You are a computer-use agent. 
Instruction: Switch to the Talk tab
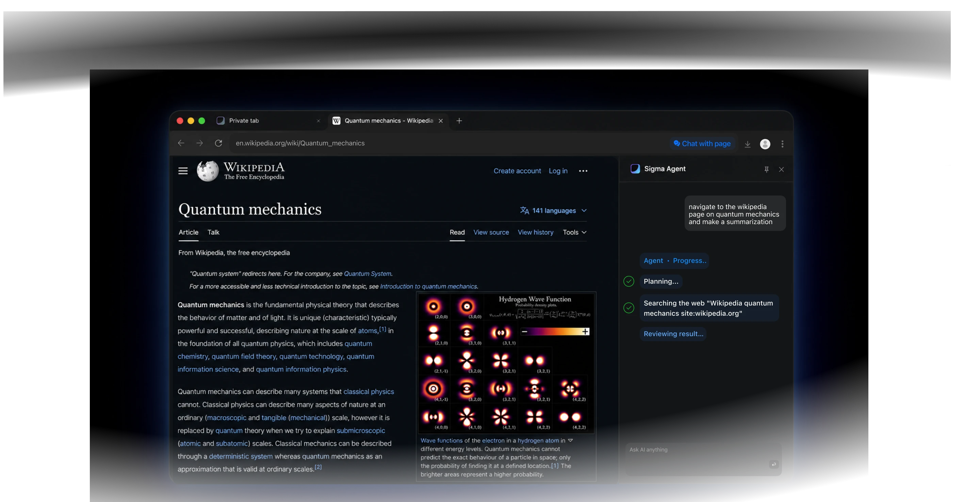click(213, 232)
